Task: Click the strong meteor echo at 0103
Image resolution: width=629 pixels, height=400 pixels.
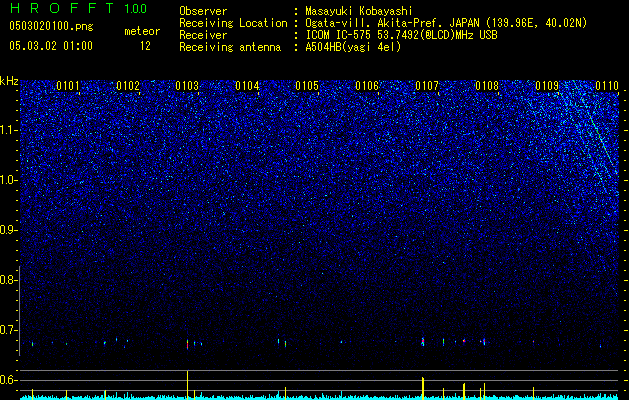Action: 187,345
